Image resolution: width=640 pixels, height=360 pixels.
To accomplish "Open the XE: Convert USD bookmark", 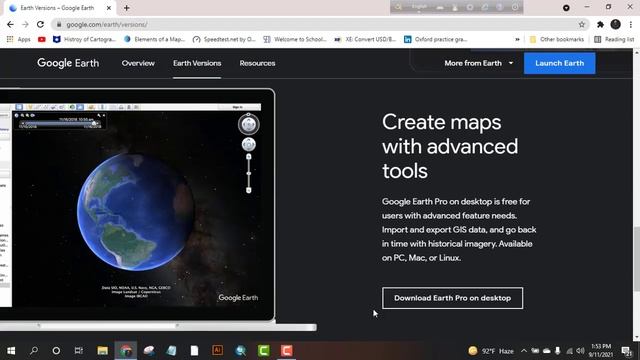I will tap(365, 39).
